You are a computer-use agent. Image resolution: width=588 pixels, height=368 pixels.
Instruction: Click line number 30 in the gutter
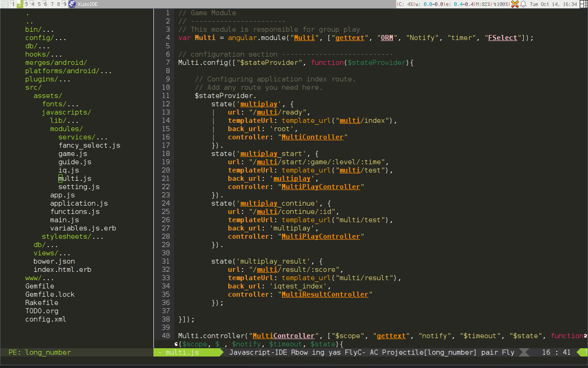coord(166,253)
